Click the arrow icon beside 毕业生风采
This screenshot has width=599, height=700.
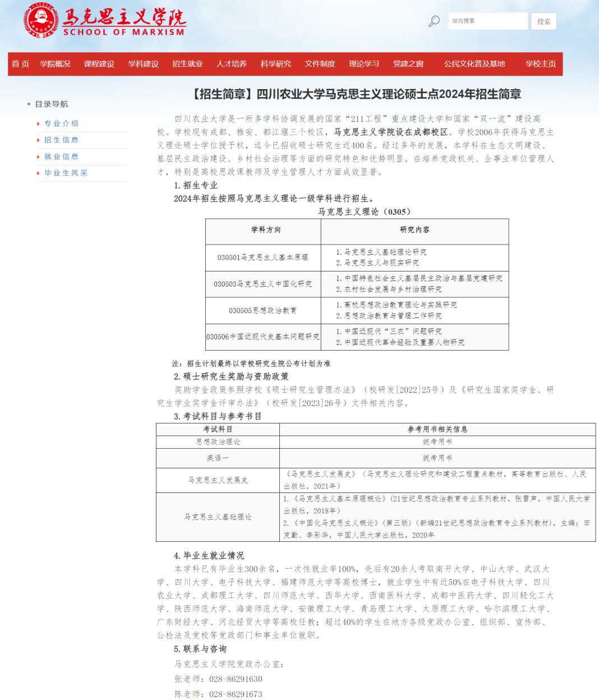38,173
